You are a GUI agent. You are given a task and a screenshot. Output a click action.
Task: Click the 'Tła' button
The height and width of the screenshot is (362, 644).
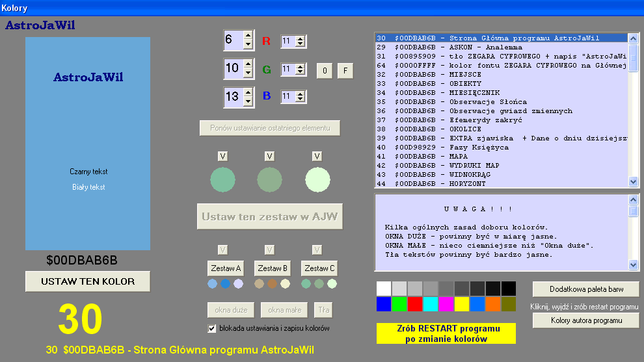click(x=324, y=310)
